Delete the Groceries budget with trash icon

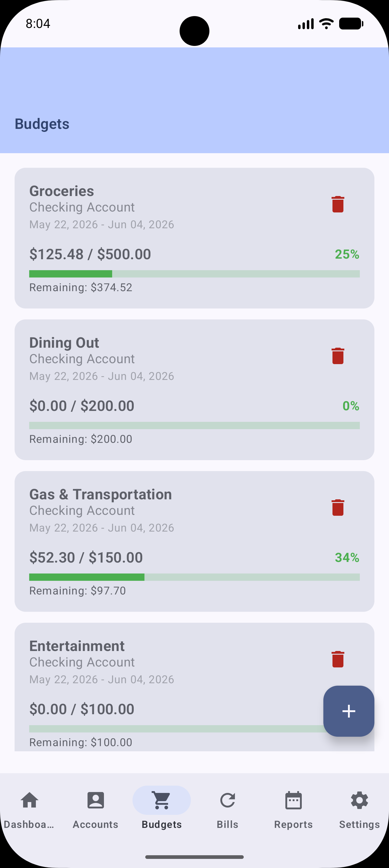pyautogui.click(x=338, y=204)
